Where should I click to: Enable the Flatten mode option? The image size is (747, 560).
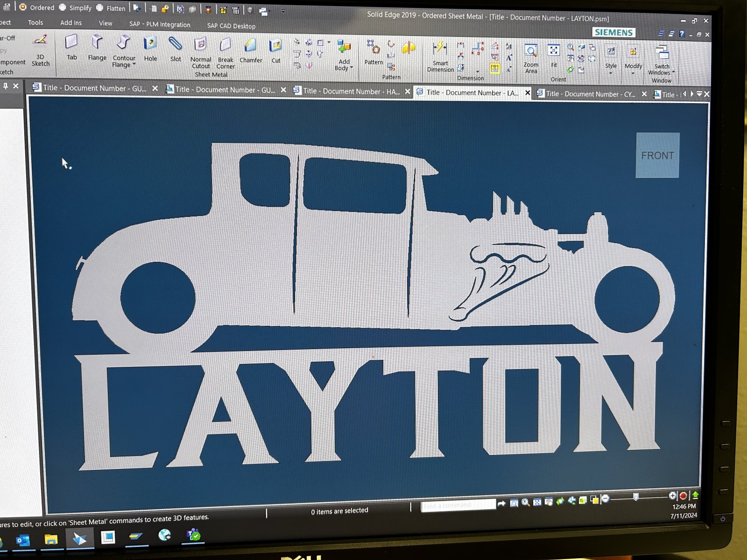pos(100,8)
